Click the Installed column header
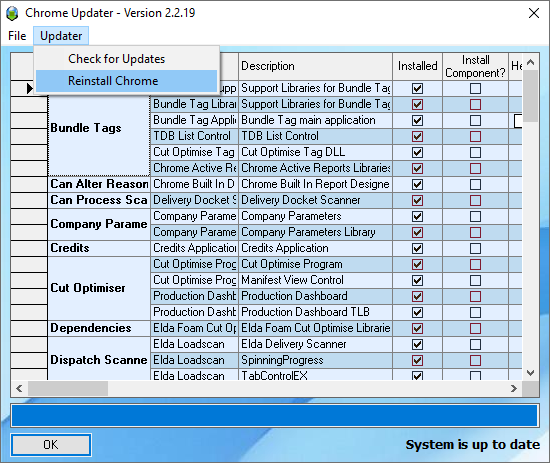This screenshot has width=550, height=463. (x=417, y=66)
